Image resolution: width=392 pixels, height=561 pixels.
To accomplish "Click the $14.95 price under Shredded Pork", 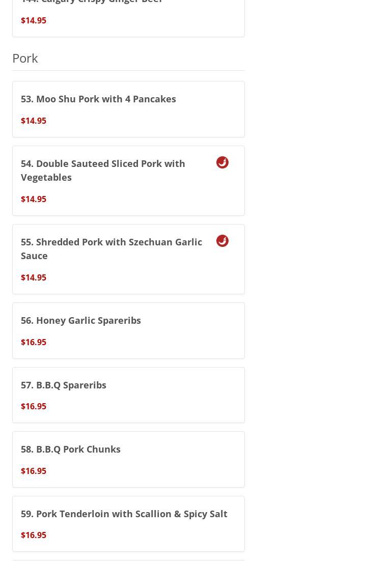I will (34, 277).
